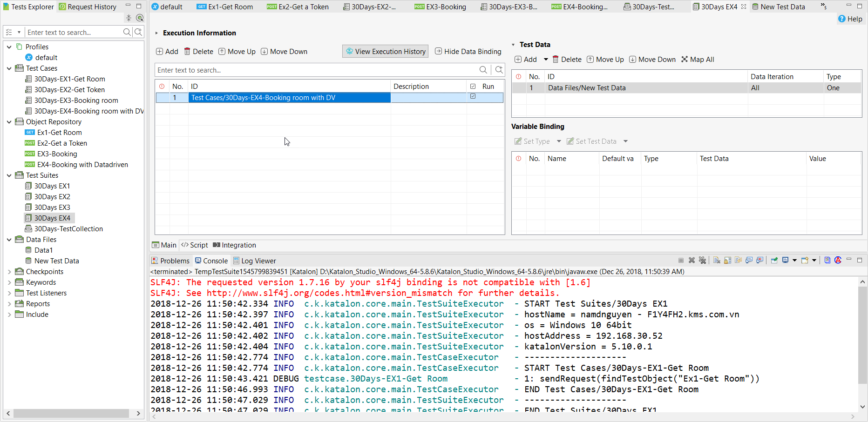The height and width of the screenshot is (422, 868).
Task: Click the Collapse All icon in Tests Explorer
Action: 129,18
